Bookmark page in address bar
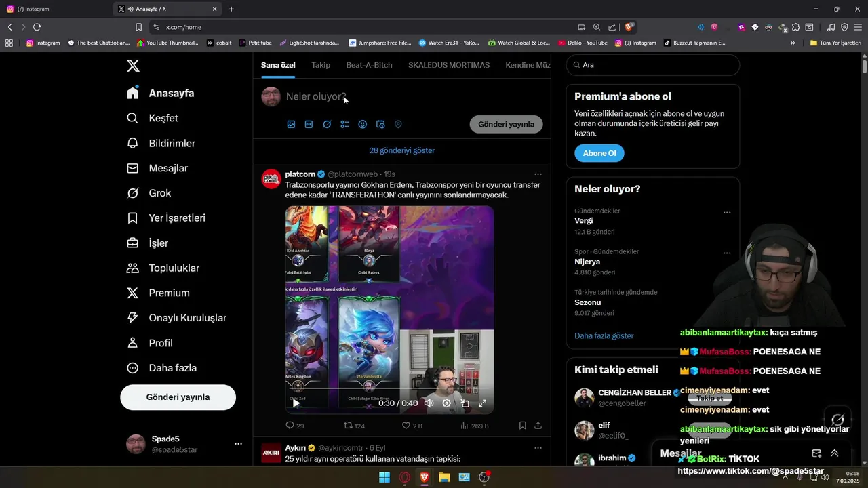 pyautogui.click(x=138, y=27)
